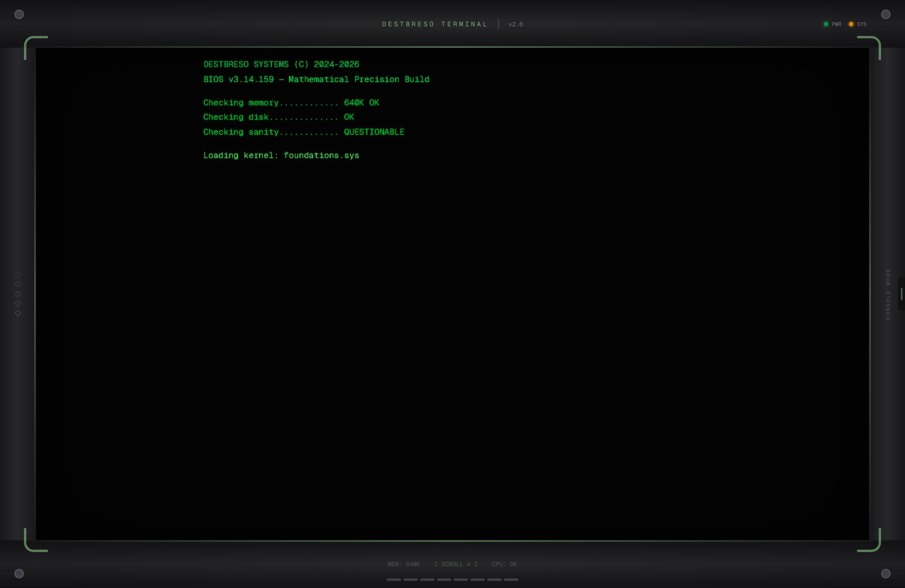Select the MEM: 640K status item
Viewport: 905px width, 588px height.
click(404, 564)
